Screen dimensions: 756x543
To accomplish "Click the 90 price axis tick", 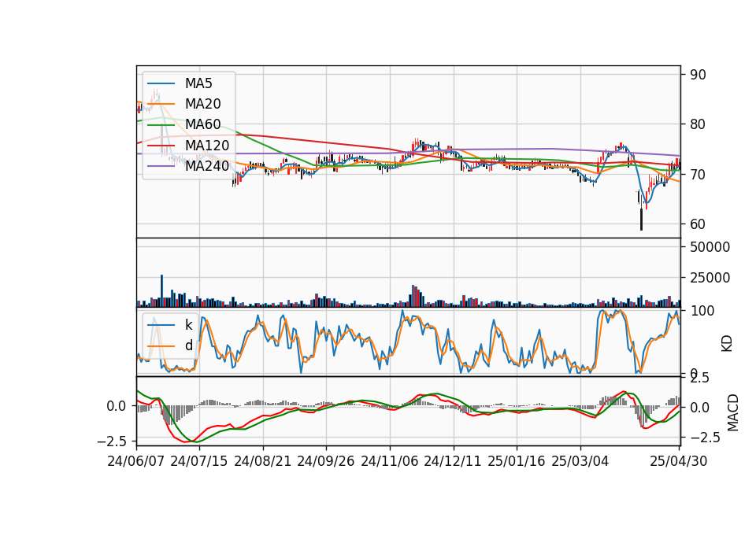I will click(x=699, y=75).
